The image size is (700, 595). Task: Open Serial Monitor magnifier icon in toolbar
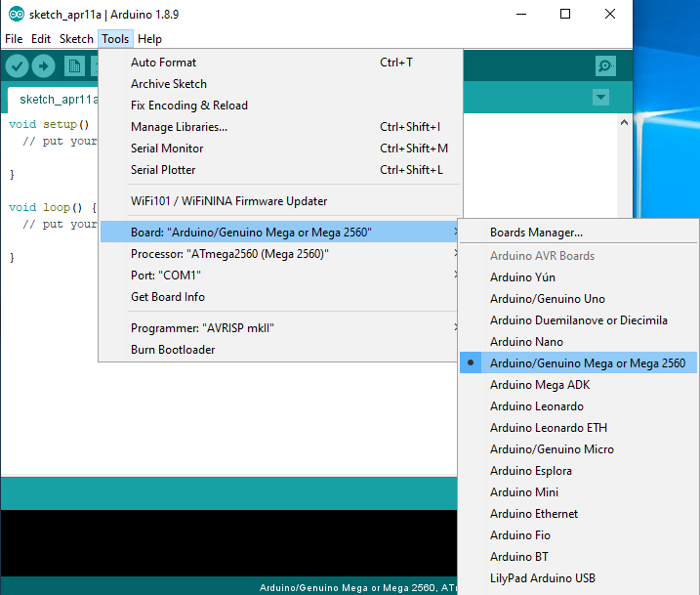click(x=605, y=65)
